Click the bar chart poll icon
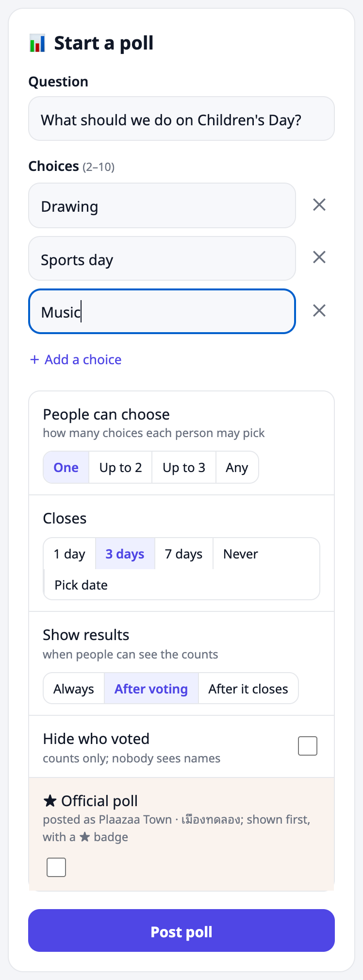The image size is (363, 980). pyautogui.click(x=37, y=43)
